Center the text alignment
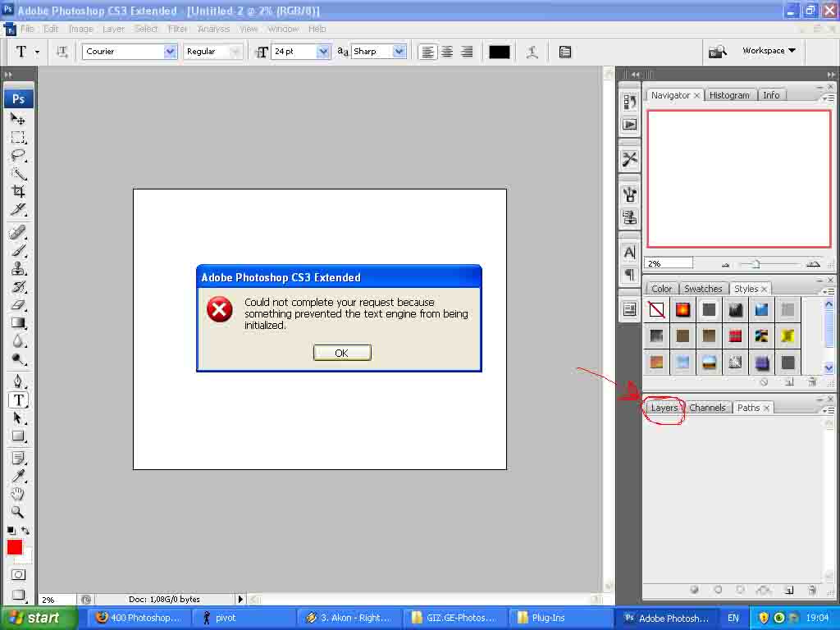The image size is (840, 630). point(447,52)
